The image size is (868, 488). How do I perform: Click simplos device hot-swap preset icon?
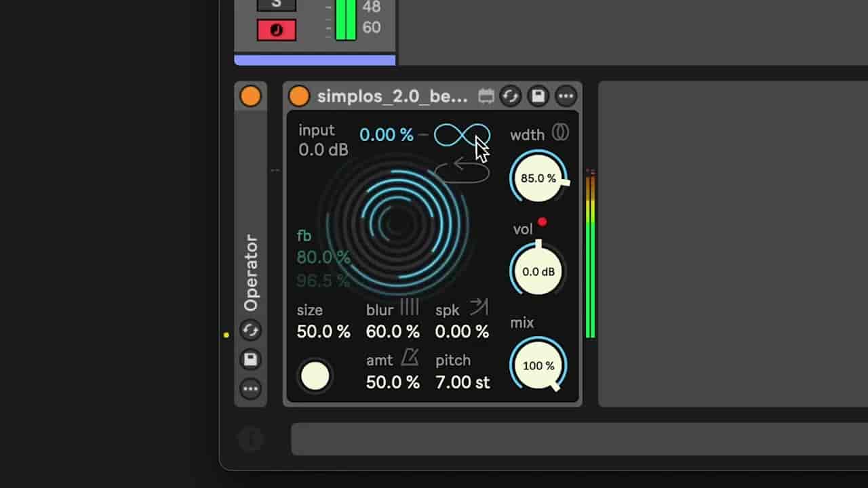[x=511, y=96]
